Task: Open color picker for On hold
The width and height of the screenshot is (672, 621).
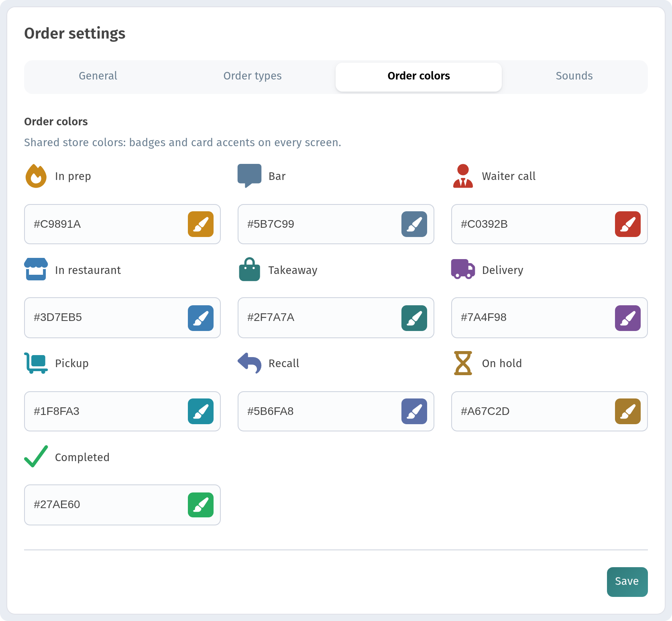Action: (628, 411)
